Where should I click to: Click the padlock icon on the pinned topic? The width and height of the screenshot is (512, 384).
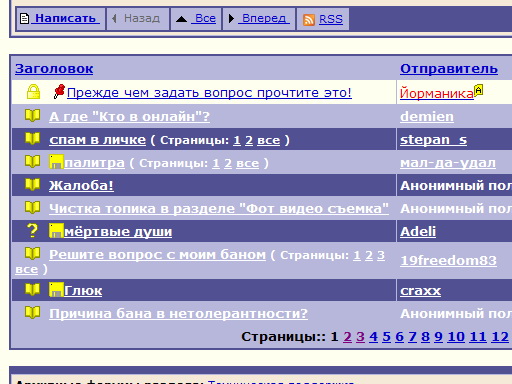33,92
